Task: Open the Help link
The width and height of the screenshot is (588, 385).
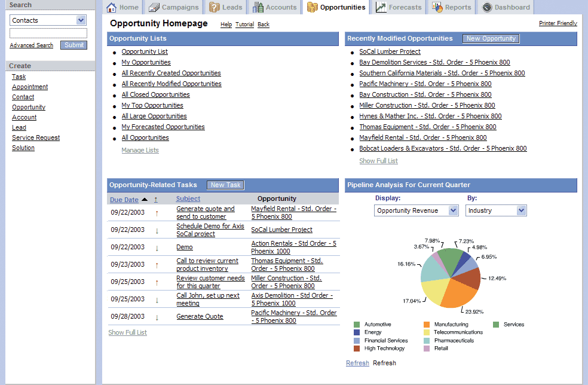Action: click(226, 25)
